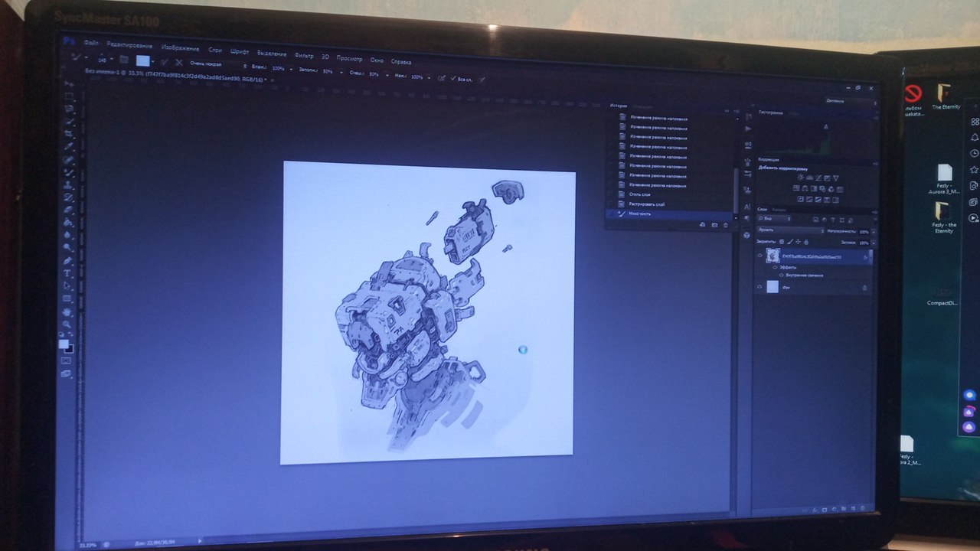Click the History panel scrollbar
The image size is (980, 551).
point(736,190)
